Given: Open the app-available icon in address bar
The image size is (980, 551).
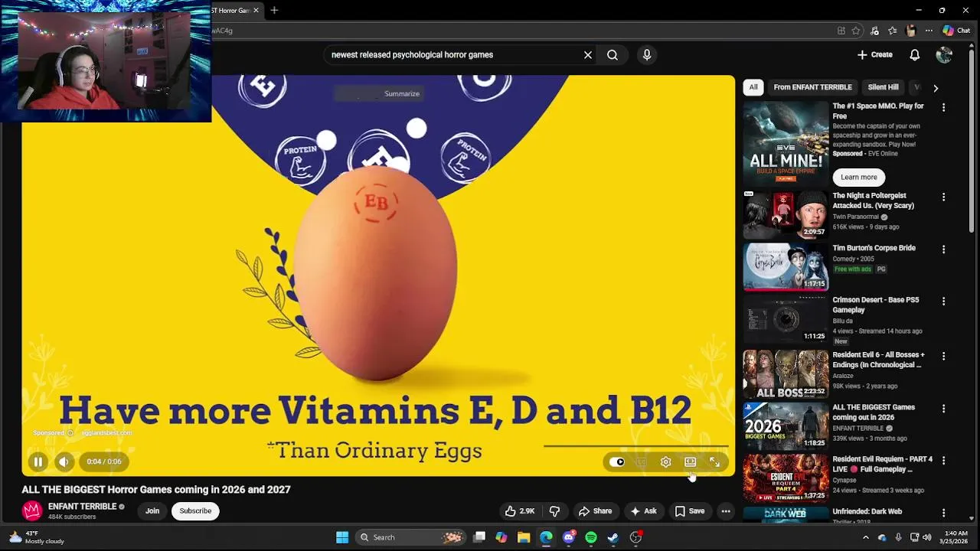Looking at the screenshot, I should [841, 31].
